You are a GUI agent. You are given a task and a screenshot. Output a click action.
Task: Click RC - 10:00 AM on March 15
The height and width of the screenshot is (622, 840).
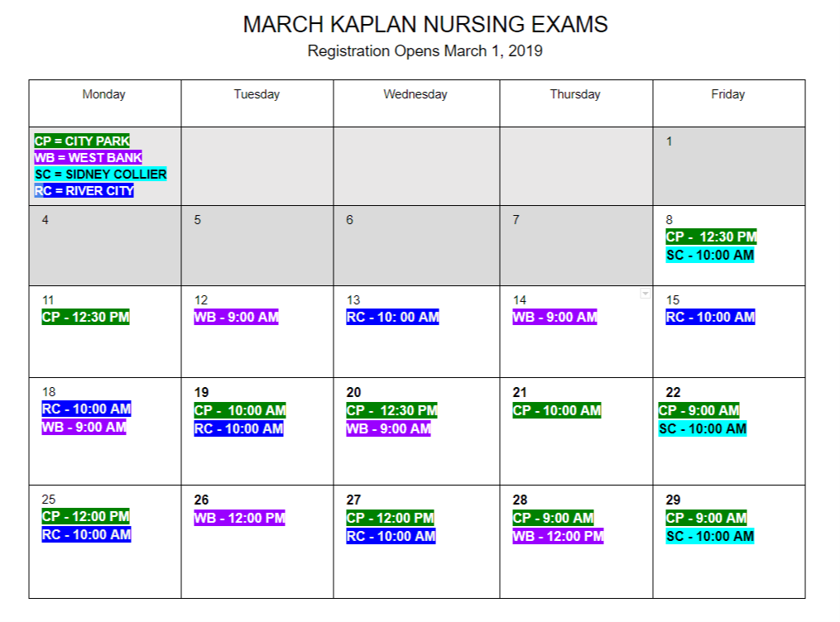tap(710, 317)
